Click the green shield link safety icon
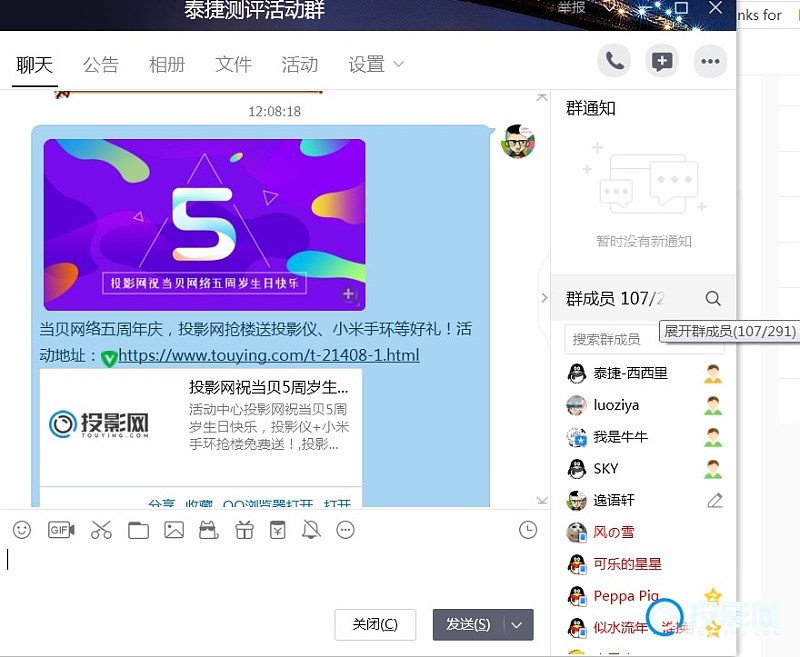Screen dimensions: 800x657 click(109, 358)
